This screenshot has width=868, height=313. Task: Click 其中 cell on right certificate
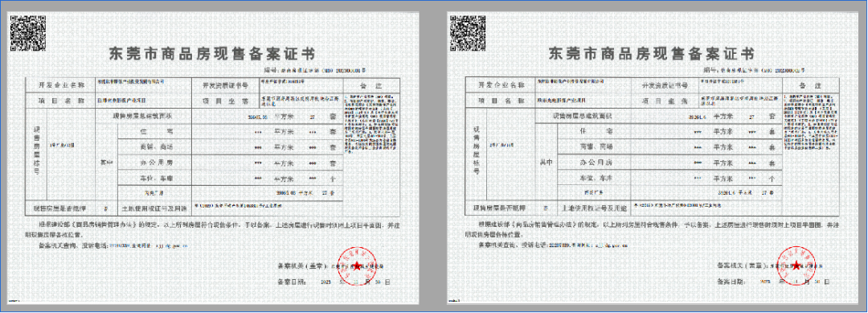pyautogui.click(x=547, y=162)
